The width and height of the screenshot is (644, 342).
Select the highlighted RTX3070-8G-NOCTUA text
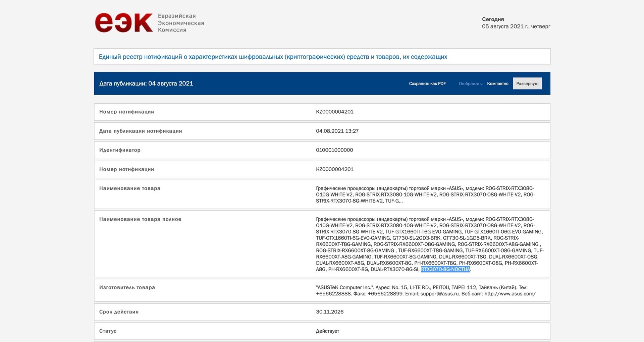tap(445, 269)
